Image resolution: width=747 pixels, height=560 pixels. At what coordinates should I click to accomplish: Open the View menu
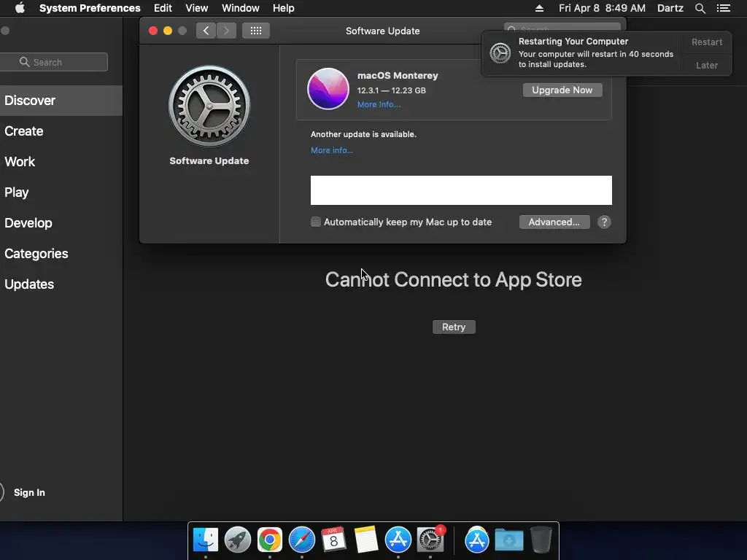197,8
